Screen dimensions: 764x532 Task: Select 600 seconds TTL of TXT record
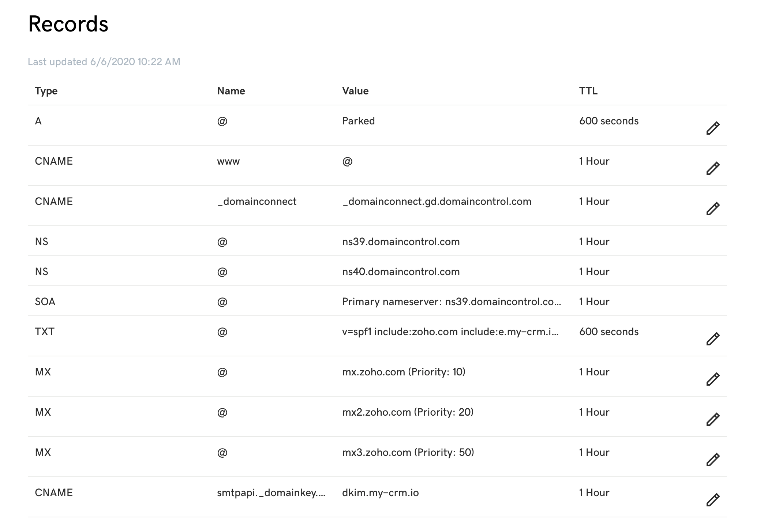pos(609,332)
